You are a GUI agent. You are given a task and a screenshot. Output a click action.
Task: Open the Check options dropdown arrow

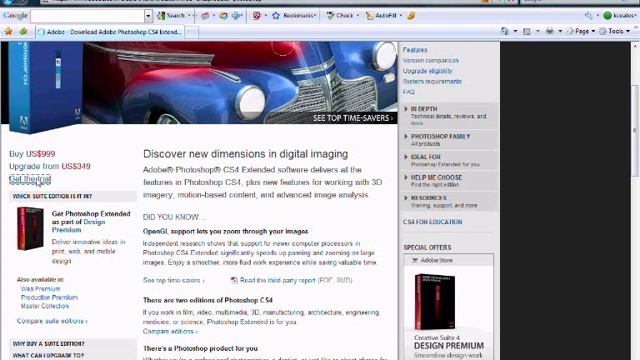coord(358,16)
